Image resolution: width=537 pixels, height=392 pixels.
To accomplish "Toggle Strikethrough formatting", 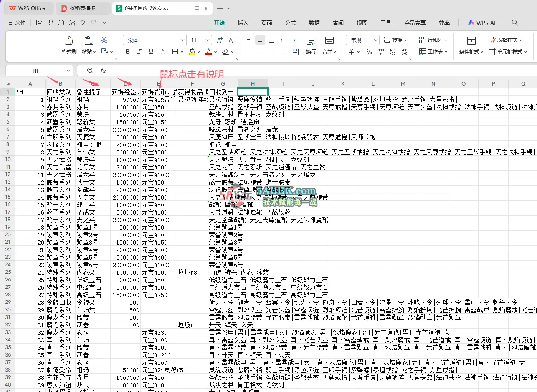I will pyautogui.click(x=163, y=52).
